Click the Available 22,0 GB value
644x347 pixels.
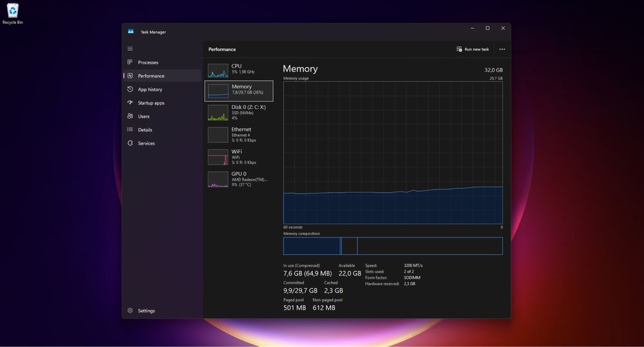pos(350,273)
